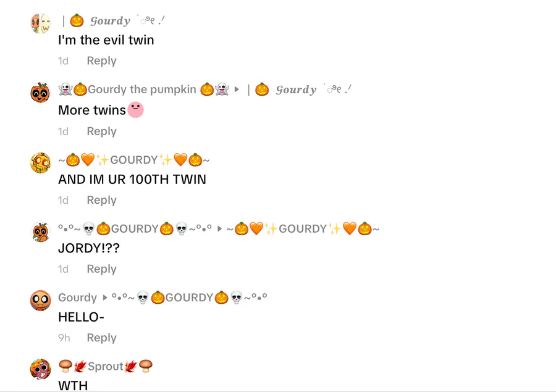Open the sparkle-heart GOURDY username above '100TH TWIN'
Screen dimensions: 556x392
point(134,161)
